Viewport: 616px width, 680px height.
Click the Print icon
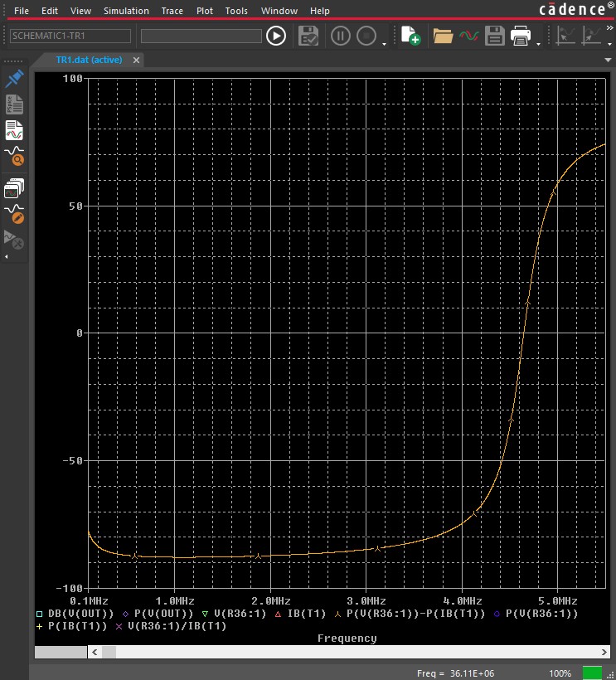point(521,36)
